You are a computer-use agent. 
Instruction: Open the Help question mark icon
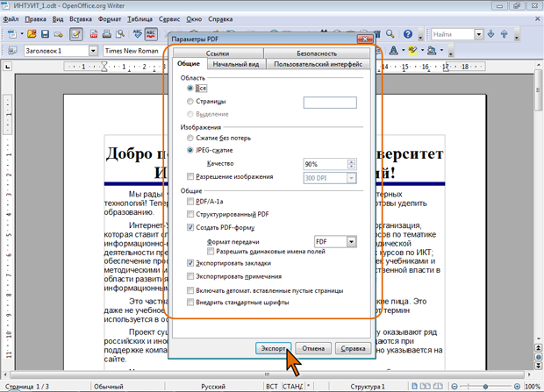tap(408, 34)
